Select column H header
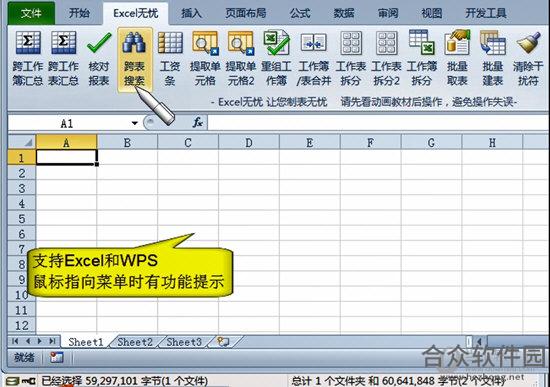Image resolution: width=550 pixels, height=387 pixels. [x=492, y=142]
